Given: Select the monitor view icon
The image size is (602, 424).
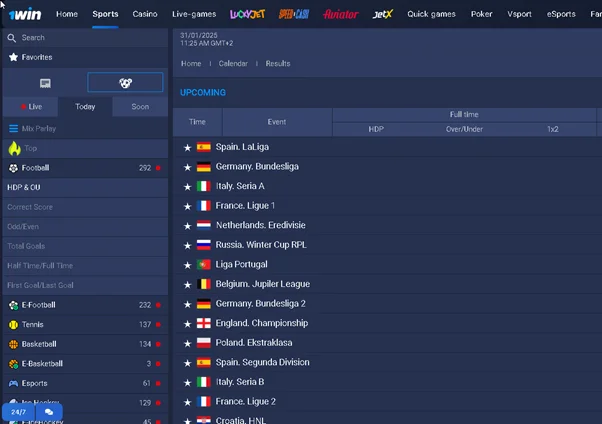Looking at the screenshot, I should [x=45, y=83].
